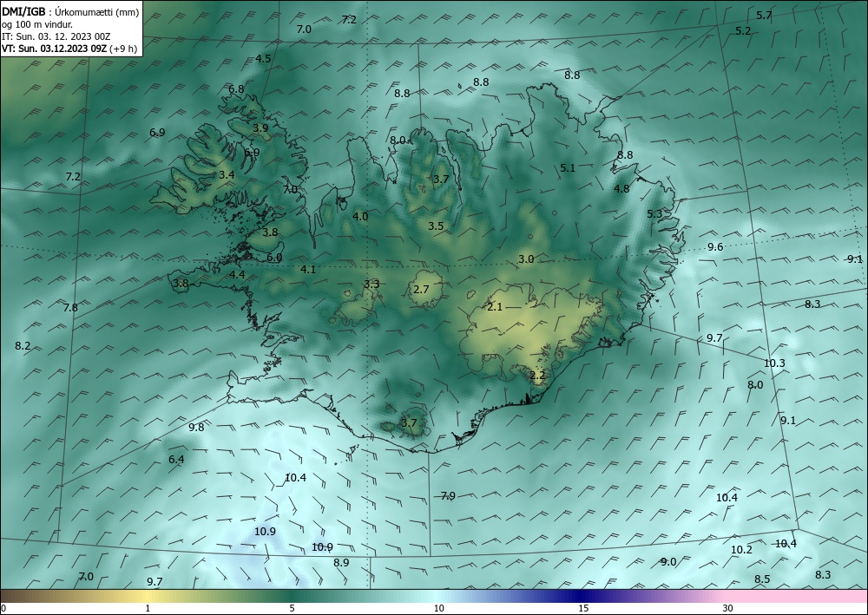Click the 4.0 value label
868x615 pixels.
coord(360,216)
